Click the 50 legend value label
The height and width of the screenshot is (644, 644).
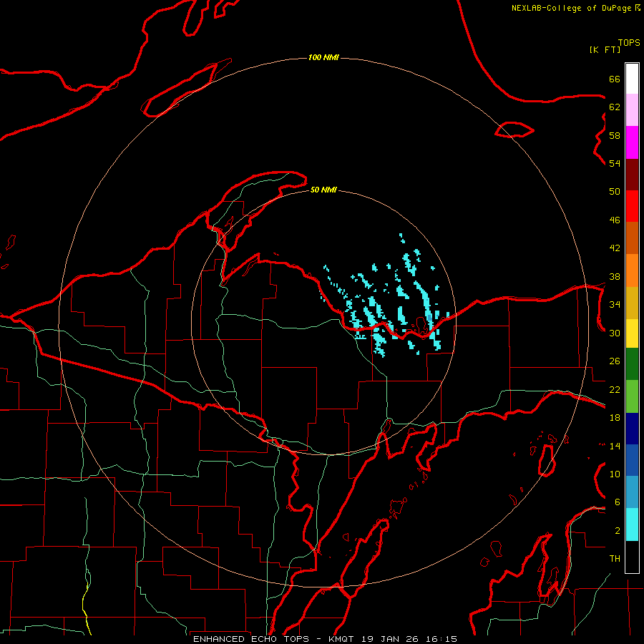[615, 192]
